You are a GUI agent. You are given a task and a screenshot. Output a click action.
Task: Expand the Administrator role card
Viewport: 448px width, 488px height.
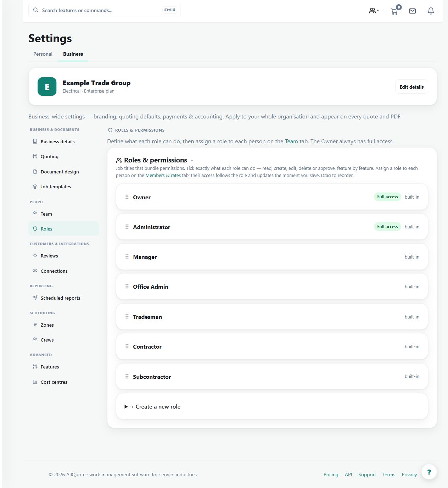(272, 227)
